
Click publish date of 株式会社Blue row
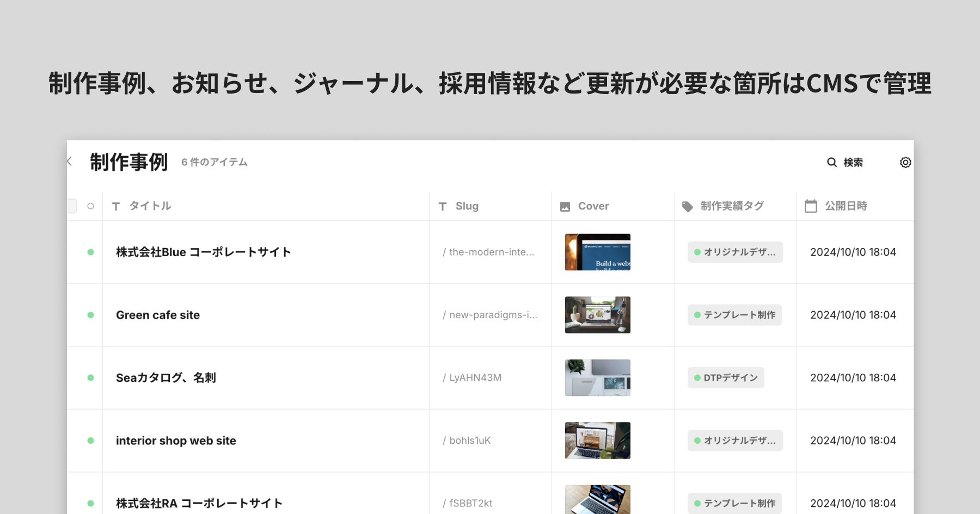pyautogui.click(x=853, y=252)
